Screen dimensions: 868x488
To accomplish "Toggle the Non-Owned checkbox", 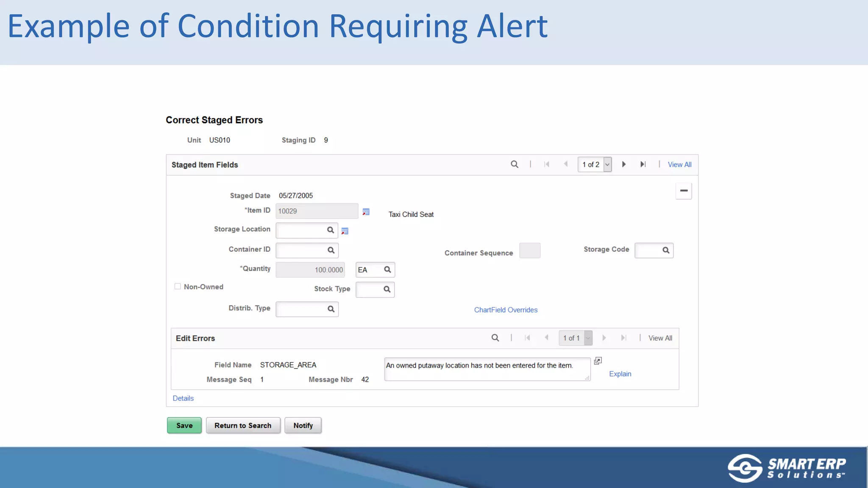I will (178, 286).
